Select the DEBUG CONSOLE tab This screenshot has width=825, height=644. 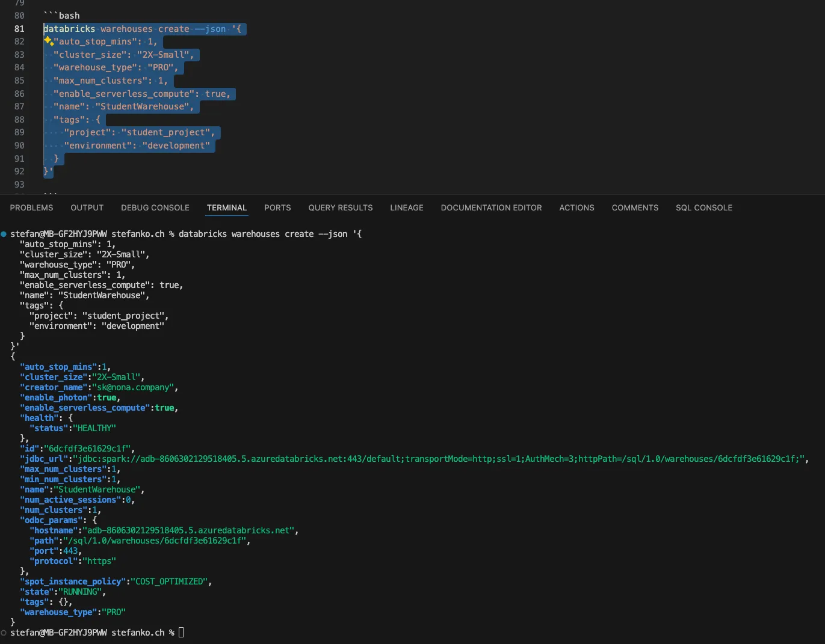point(155,207)
